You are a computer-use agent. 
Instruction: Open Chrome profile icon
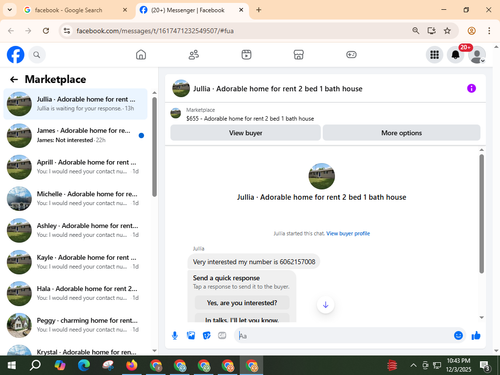(471, 31)
